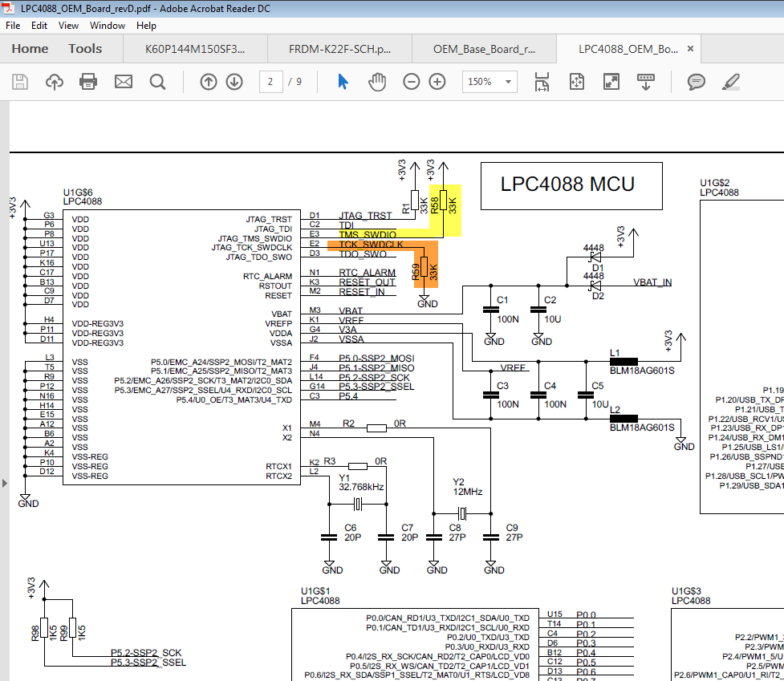Screen dimensions: 784x681
Task: Select the Hand pan tool
Action: (377, 82)
